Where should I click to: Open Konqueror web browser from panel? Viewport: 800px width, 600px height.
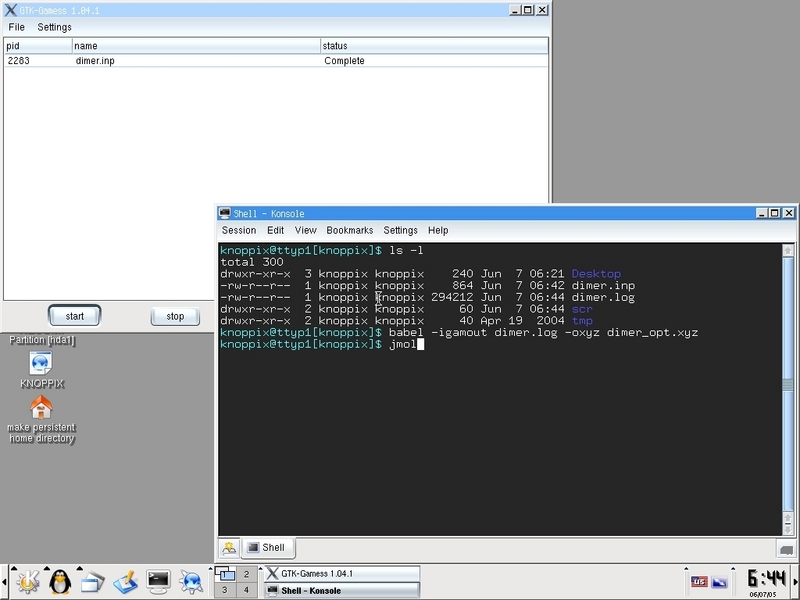point(190,580)
